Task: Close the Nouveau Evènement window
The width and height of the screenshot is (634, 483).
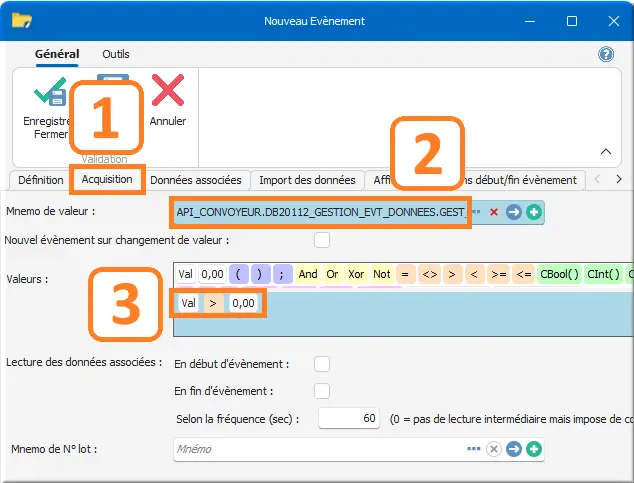Action: pos(614,21)
